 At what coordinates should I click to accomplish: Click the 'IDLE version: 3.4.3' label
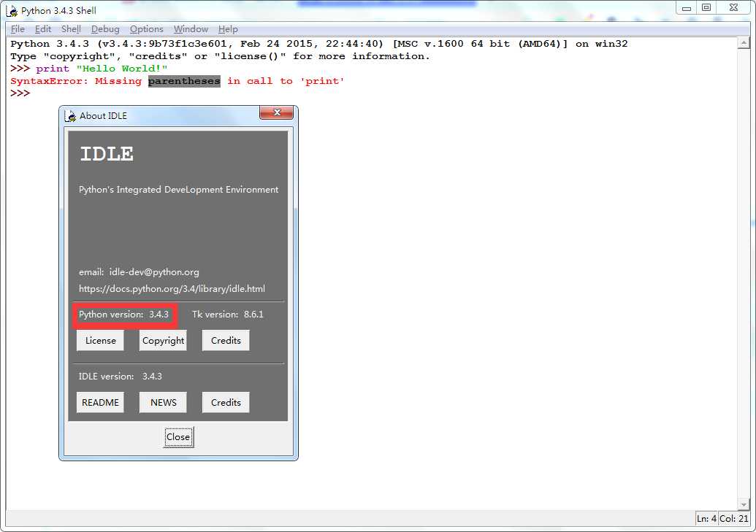[x=121, y=377]
